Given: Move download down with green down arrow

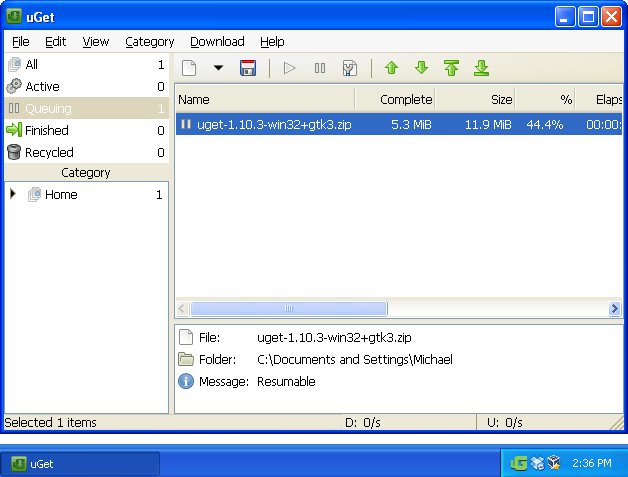Looking at the screenshot, I should tap(421, 68).
